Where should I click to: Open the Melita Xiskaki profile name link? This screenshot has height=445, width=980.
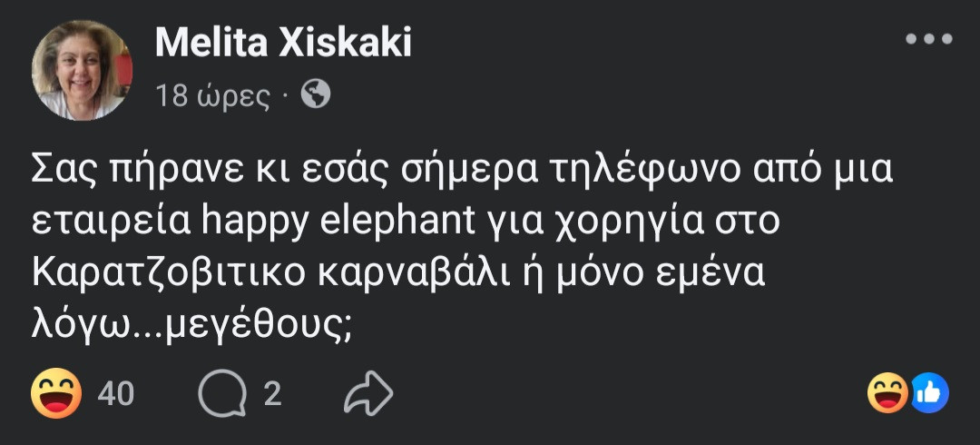(x=283, y=42)
